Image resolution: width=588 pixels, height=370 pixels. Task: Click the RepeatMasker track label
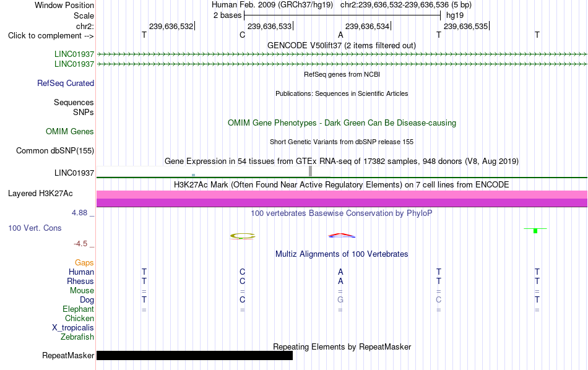click(x=68, y=355)
